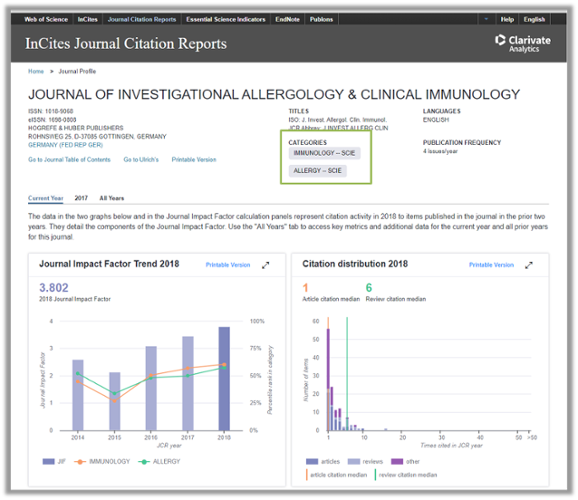
Task: Expand the Citation distribution 2018 chart
Action: point(529,265)
